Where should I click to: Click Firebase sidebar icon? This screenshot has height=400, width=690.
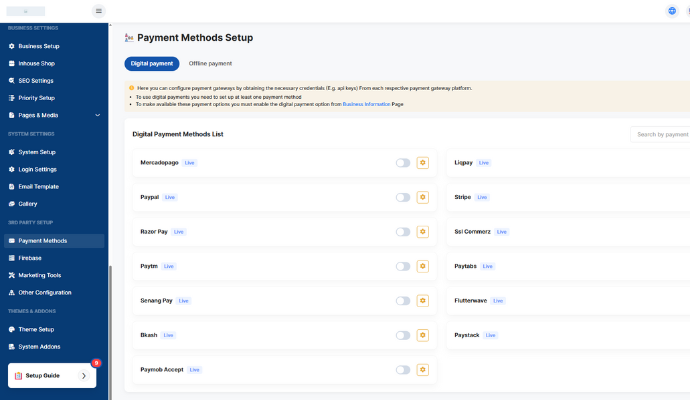[x=12, y=258]
